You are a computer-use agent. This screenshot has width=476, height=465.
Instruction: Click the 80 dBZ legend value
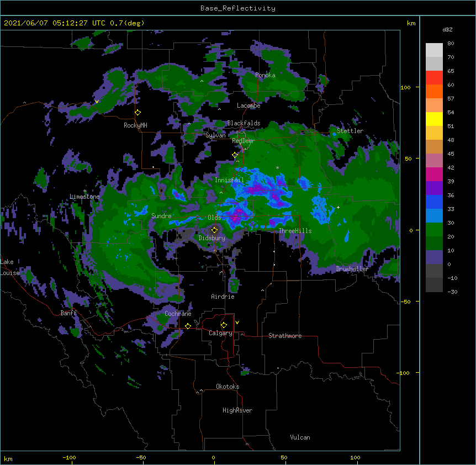click(451, 44)
